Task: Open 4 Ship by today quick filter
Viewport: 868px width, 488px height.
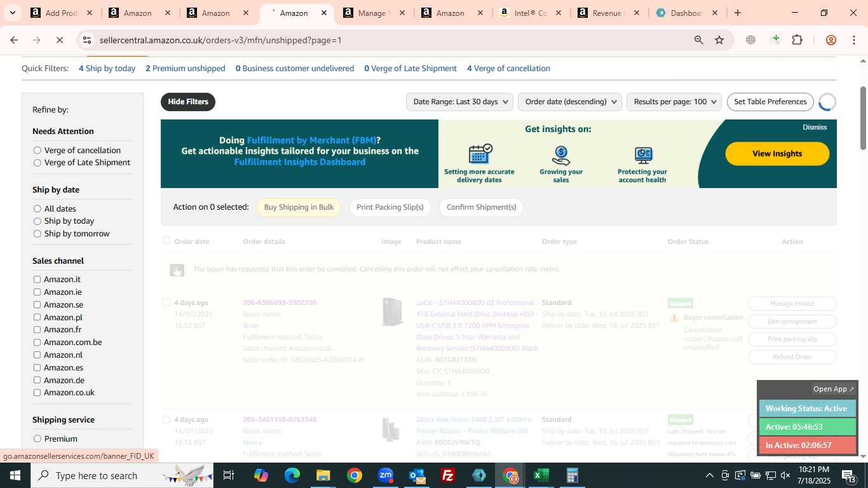Action: point(107,69)
